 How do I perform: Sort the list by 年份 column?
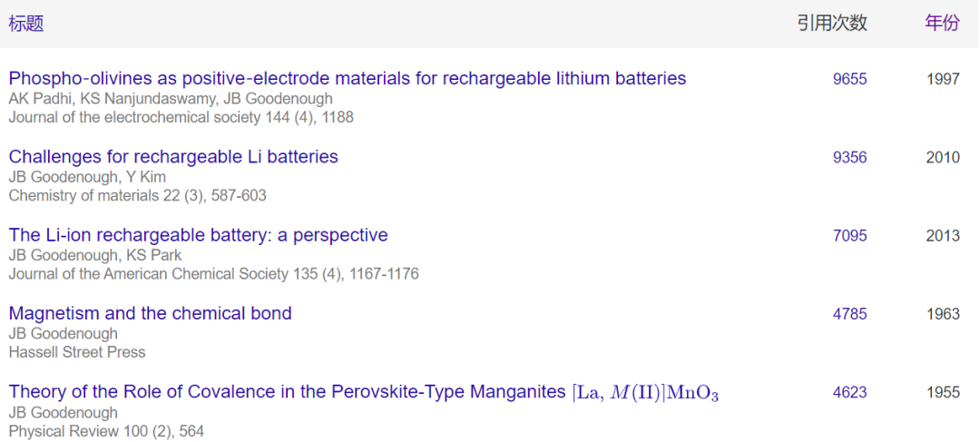coord(942,24)
